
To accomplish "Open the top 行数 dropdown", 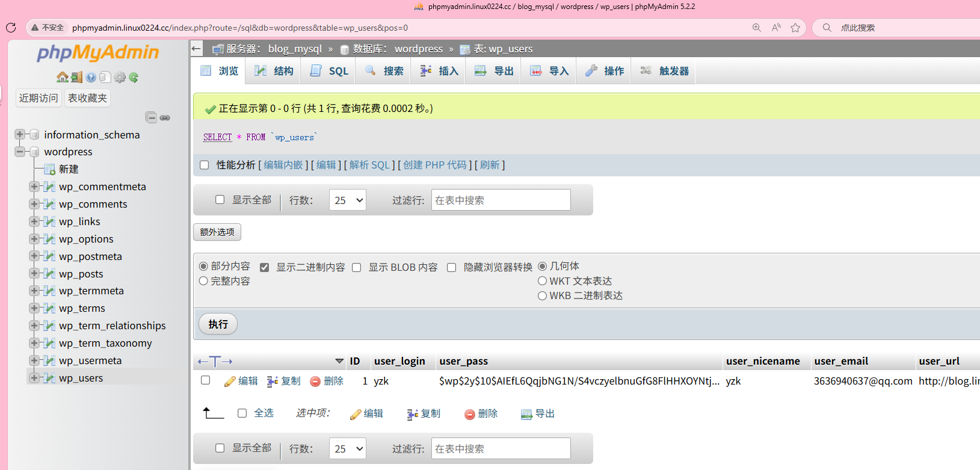I will coord(348,200).
